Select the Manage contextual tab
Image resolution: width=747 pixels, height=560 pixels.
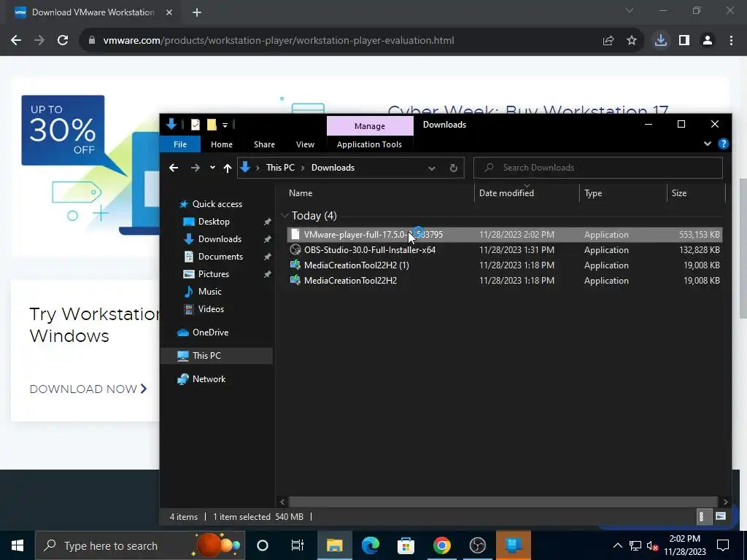click(370, 126)
